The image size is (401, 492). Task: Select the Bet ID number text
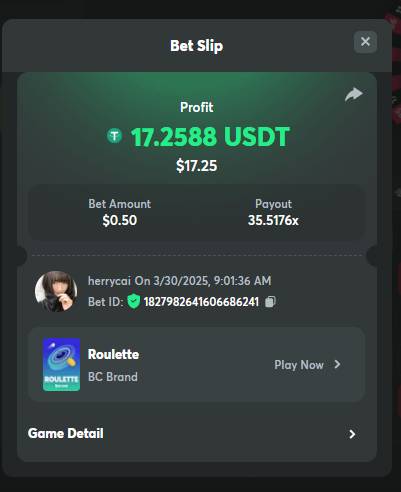point(201,302)
